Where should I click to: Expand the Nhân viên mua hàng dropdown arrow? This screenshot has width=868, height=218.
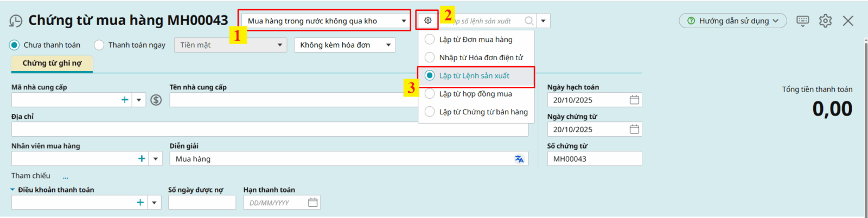[156, 158]
